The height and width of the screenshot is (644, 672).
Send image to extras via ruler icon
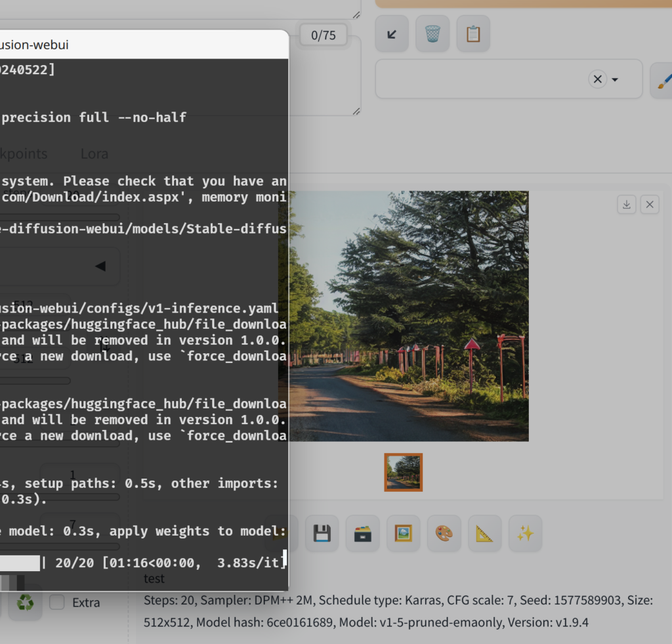(x=485, y=533)
